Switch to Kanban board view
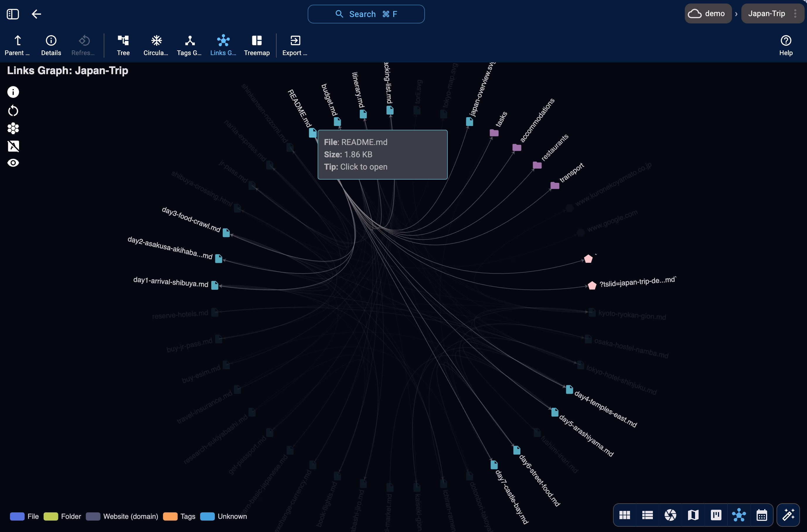Image resolution: width=807 pixels, height=532 pixels. pos(716,515)
